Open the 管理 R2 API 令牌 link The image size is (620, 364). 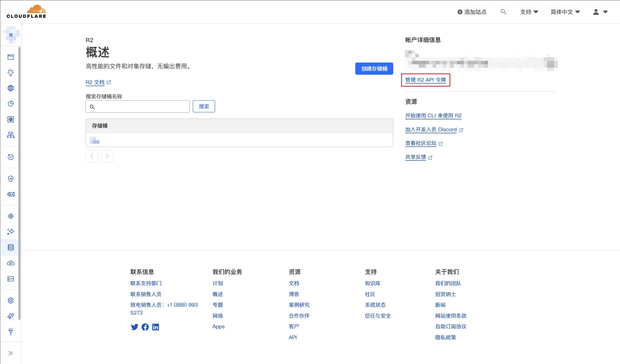[425, 80]
